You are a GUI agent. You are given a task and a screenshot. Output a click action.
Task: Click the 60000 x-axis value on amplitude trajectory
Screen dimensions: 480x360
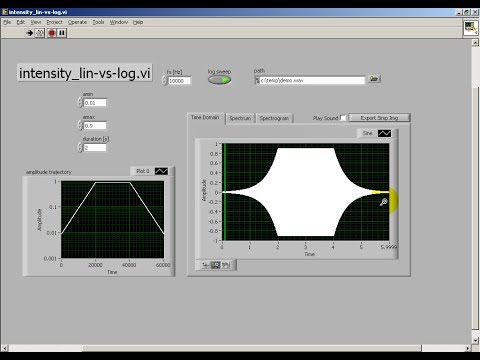pos(163,265)
